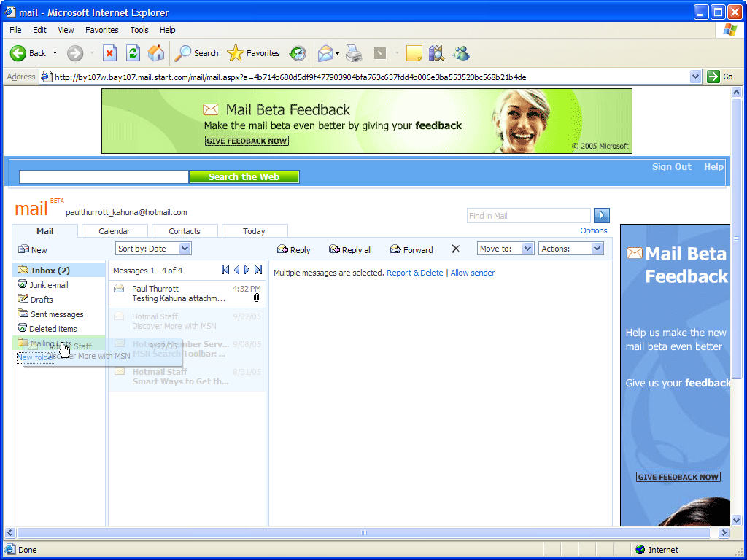
Task: Click the Sign Out link
Action: [x=671, y=167]
